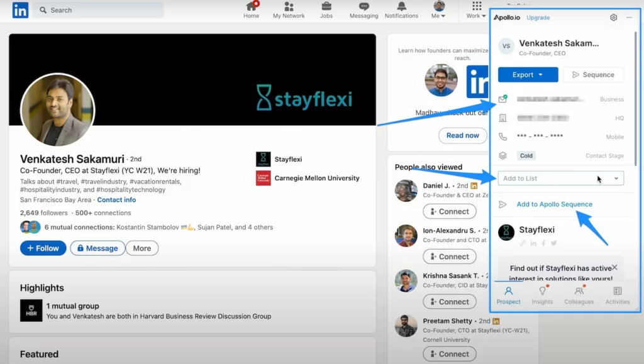Open the Home feed icon
This screenshot has height=364, width=644.
point(251,6)
